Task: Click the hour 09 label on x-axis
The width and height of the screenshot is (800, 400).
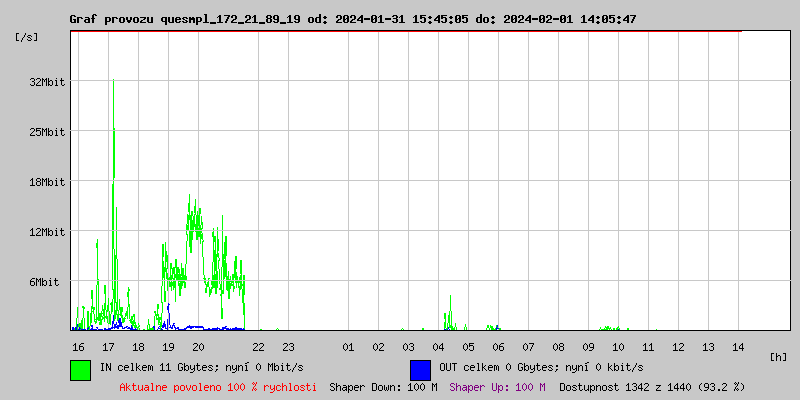Action: tap(588, 347)
